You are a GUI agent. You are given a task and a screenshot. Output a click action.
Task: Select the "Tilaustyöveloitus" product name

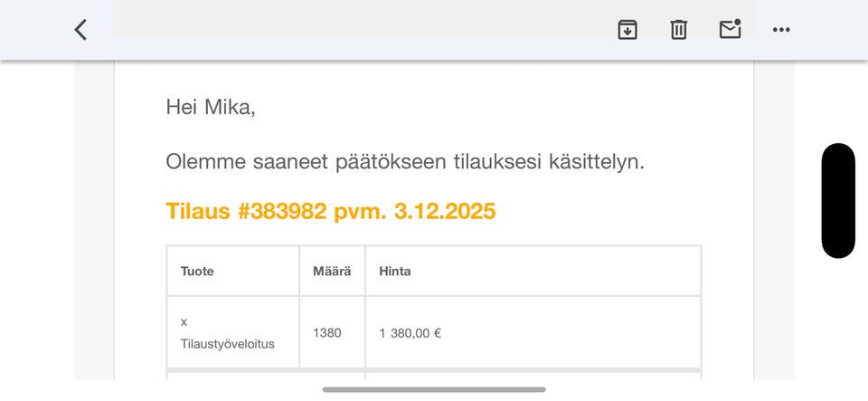[227, 344]
